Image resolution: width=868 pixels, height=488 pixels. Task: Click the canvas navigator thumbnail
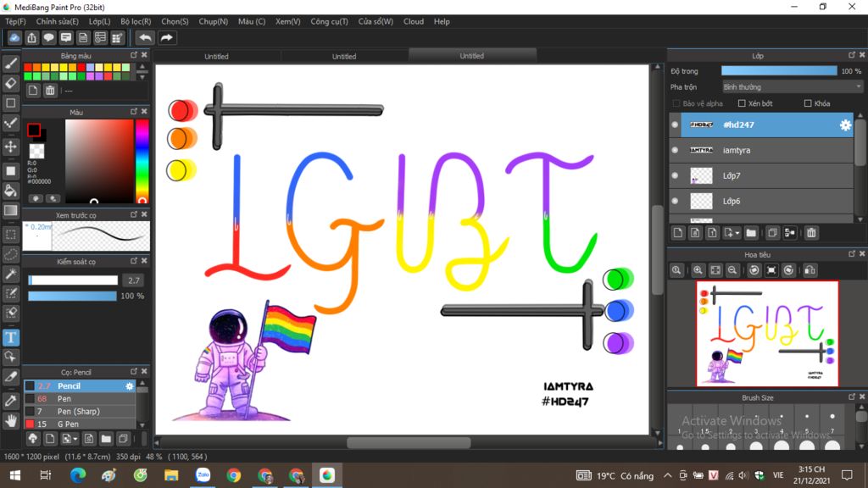point(767,334)
